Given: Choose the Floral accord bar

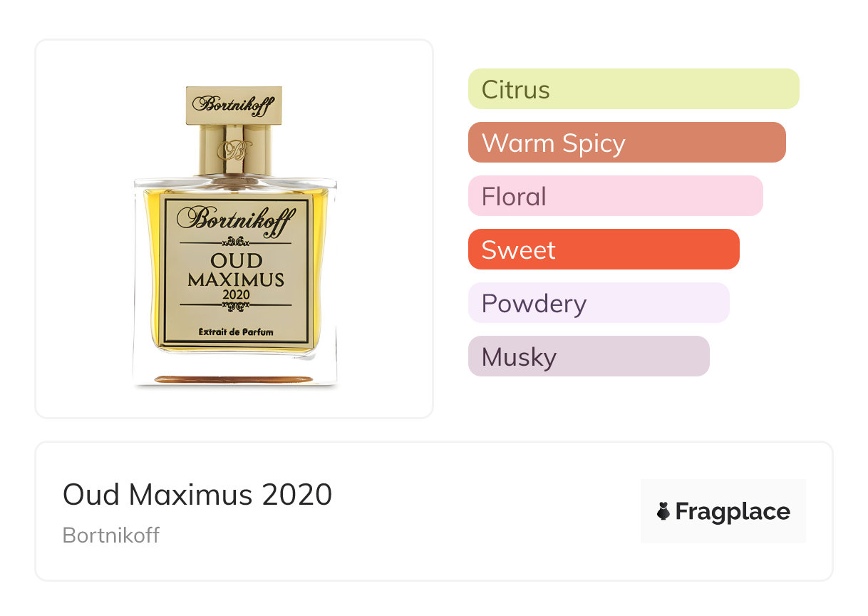Looking at the screenshot, I should [x=615, y=196].
